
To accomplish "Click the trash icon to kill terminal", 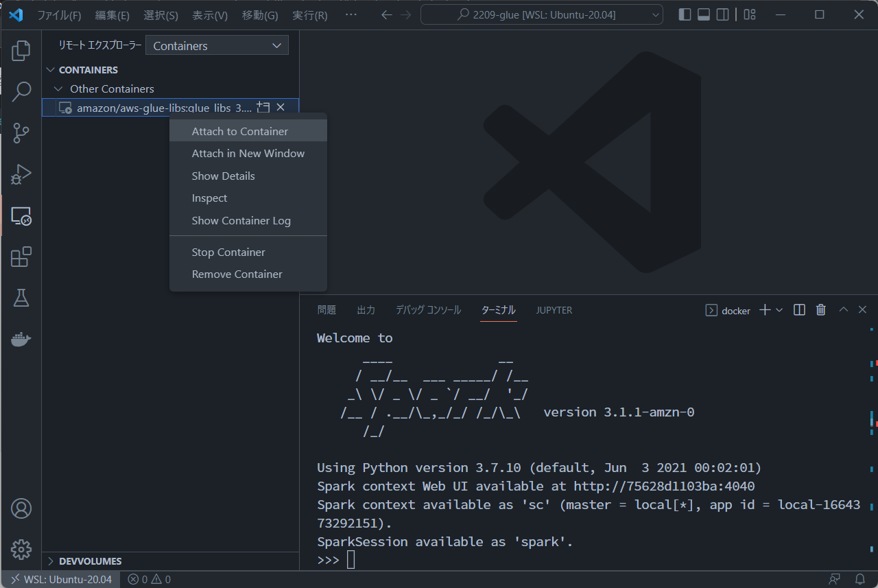I will (820, 310).
